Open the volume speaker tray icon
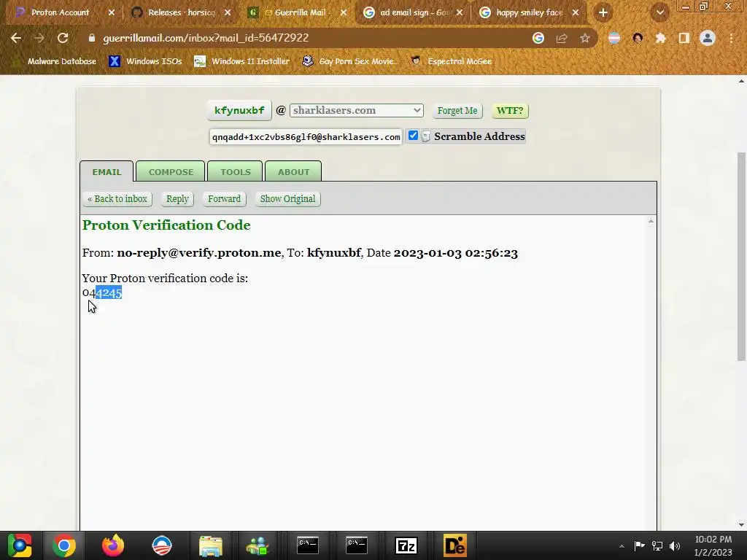Image resolution: width=747 pixels, height=560 pixels. click(x=675, y=546)
